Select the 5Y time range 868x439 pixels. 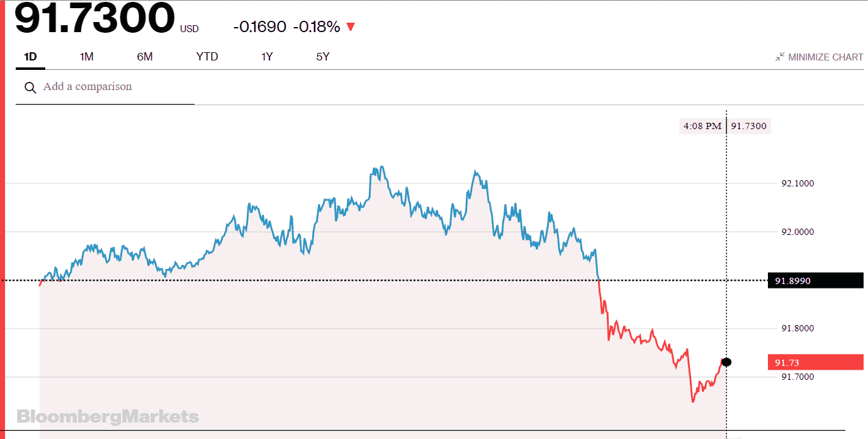click(x=323, y=56)
